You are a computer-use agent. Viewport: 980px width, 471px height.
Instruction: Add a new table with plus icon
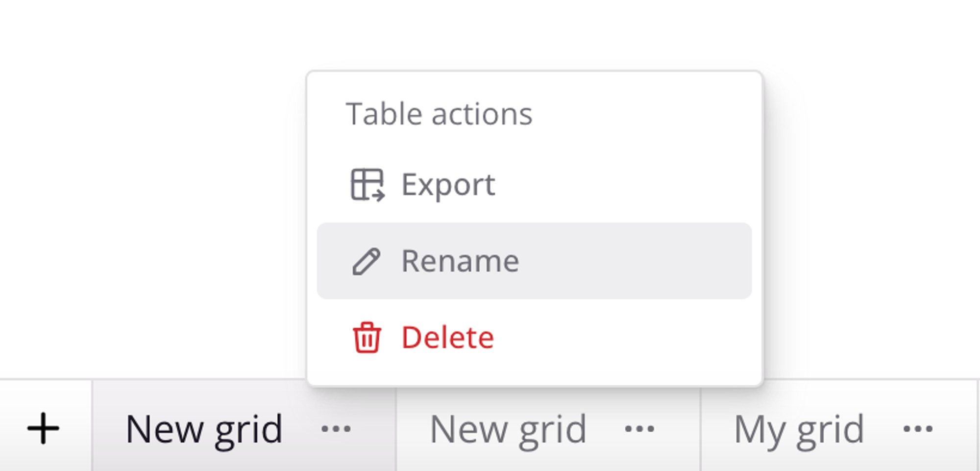43,428
